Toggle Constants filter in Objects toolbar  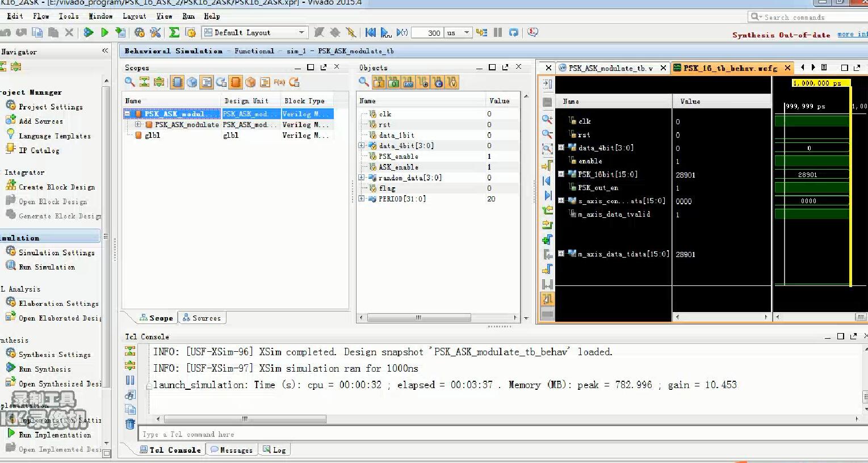[x=438, y=82]
